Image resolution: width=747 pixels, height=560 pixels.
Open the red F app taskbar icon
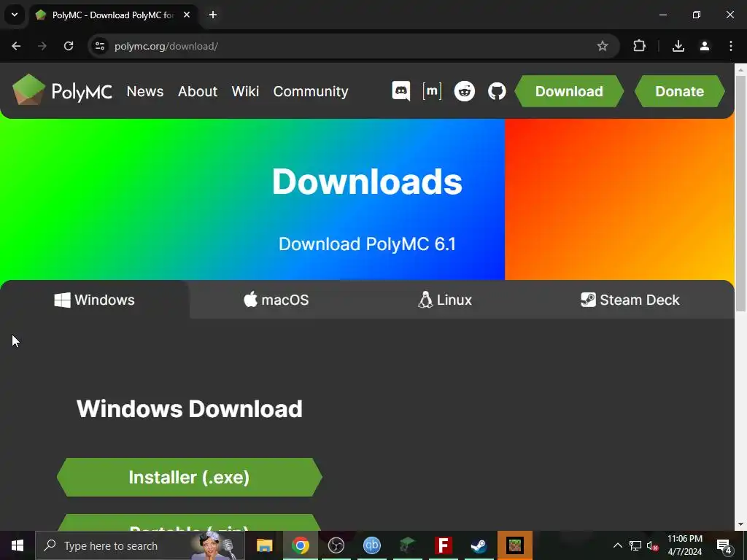pos(443,545)
